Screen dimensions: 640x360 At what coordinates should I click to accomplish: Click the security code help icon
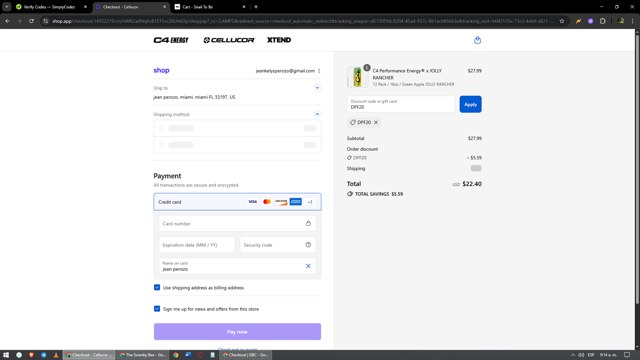[308, 244]
